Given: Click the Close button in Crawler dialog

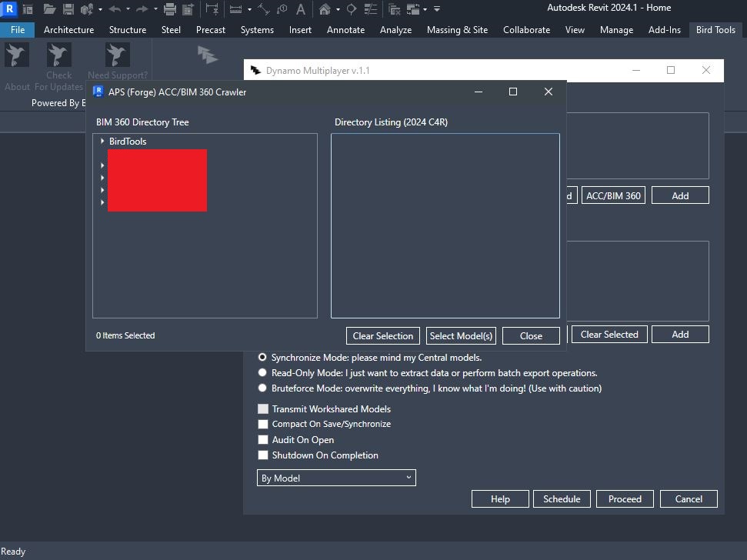Looking at the screenshot, I should tap(531, 335).
